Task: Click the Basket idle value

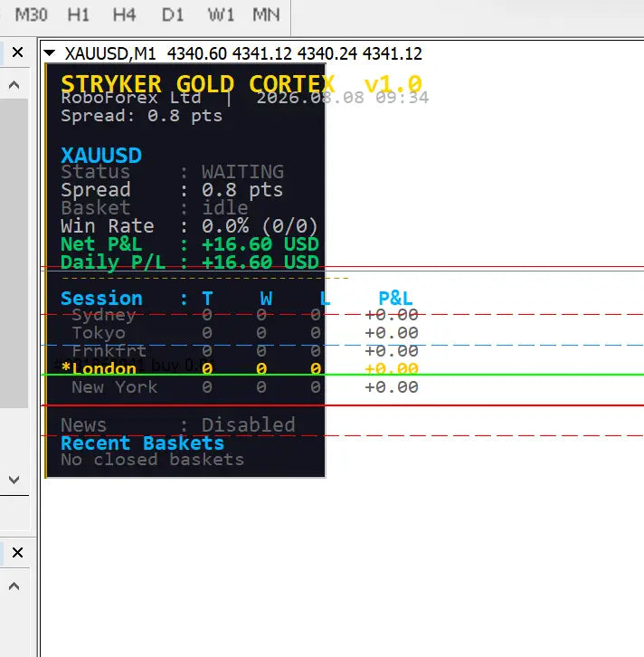Action: (225, 208)
